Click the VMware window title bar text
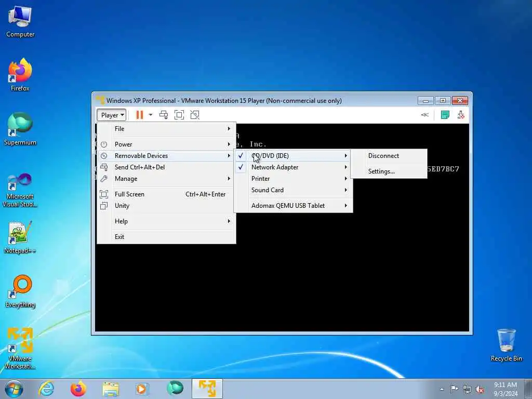Image resolution: width=532 pixels, height=399 pixels. [224, 101]
